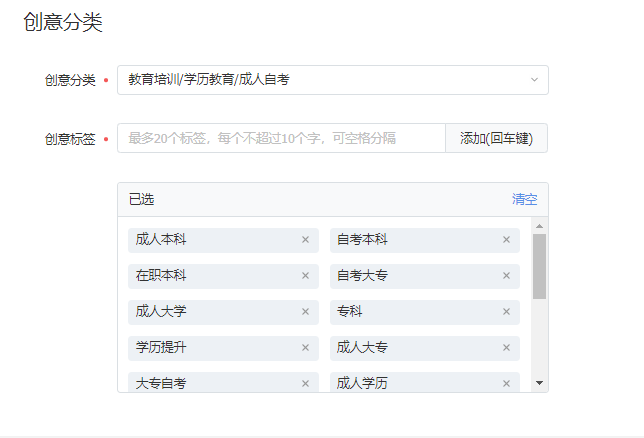Screen dimensions: 644x438
Task: Click the 清空 link
Action: tap(524, 199)
